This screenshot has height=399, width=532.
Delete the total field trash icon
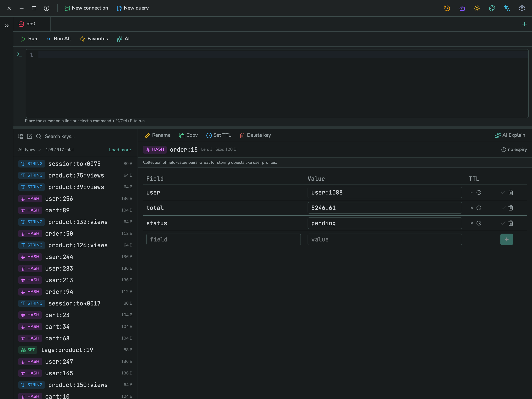pyautogui.click(x=511, y=208)
